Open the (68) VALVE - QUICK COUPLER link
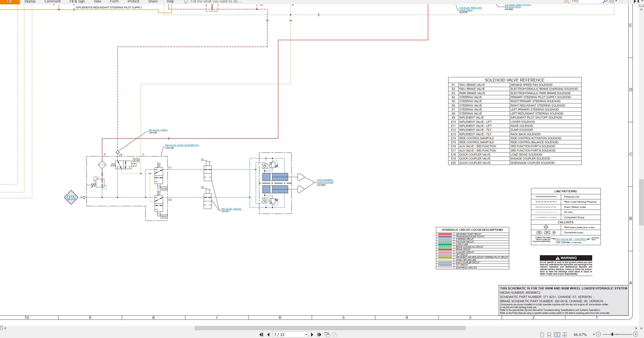This screenshot has width=644, height=338. [x=182, y=145]
